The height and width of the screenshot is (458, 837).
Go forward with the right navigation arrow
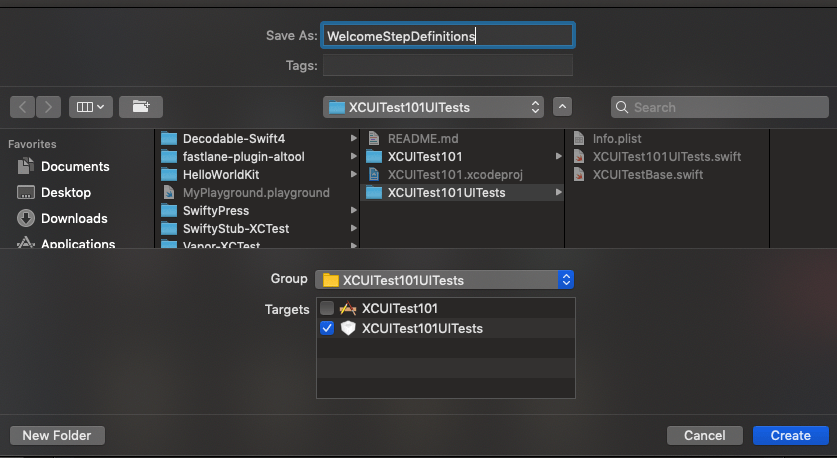click(48, 106)
